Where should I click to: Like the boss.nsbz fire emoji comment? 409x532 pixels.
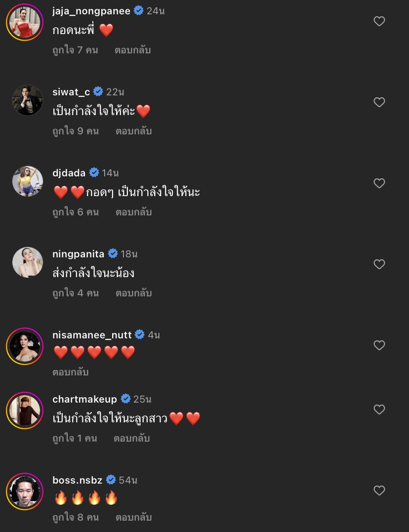379,491
